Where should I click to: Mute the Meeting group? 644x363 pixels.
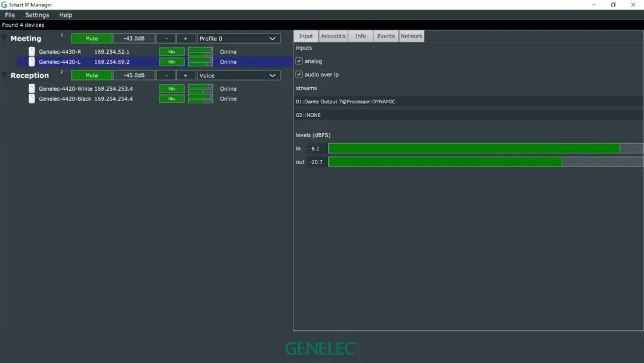pyautogui.click(x=92, y=38)
